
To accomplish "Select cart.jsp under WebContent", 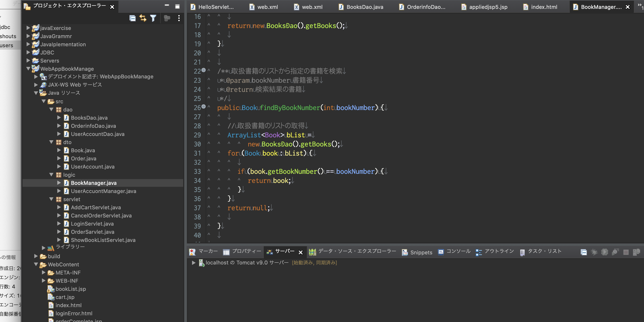I will (x=65, y=297).
